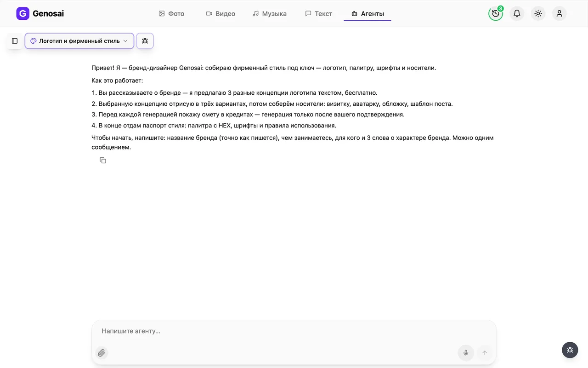Copy the agent's message with copy icon
Image resolution: width=588 pixels, height=368 pixels.
tap(103, 160)
